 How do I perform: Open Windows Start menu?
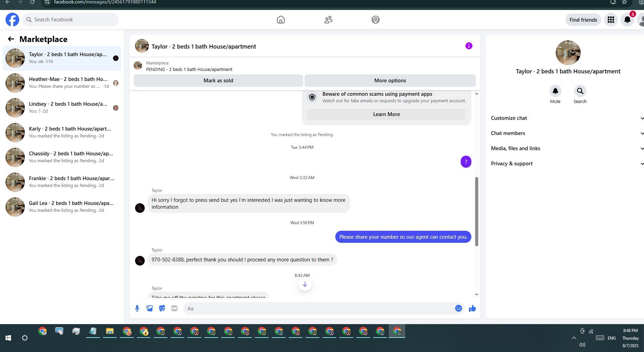coord(8,338)
